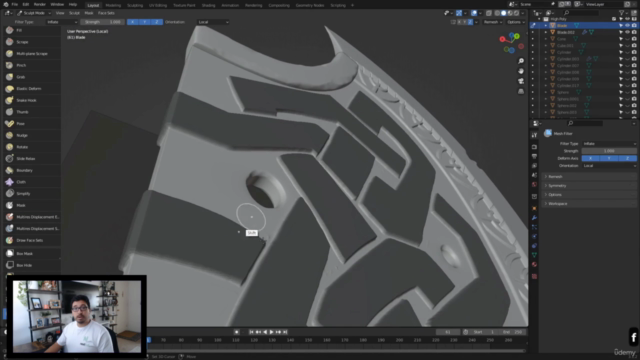The height and width of the screenshot is (360, 640).
Task: Toggle X deform axis in header
Action: (133, 22)
